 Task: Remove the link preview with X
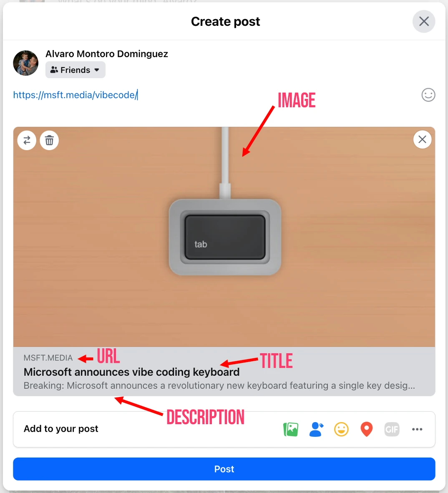pos(422,139)
